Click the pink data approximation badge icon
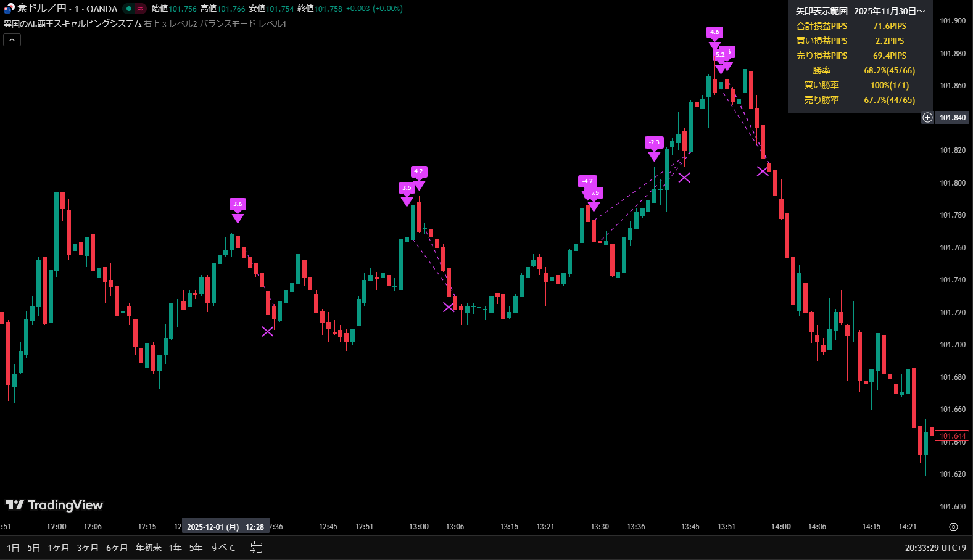The height and width of the screenshot is (560, 973). click(x=141, y=9)
